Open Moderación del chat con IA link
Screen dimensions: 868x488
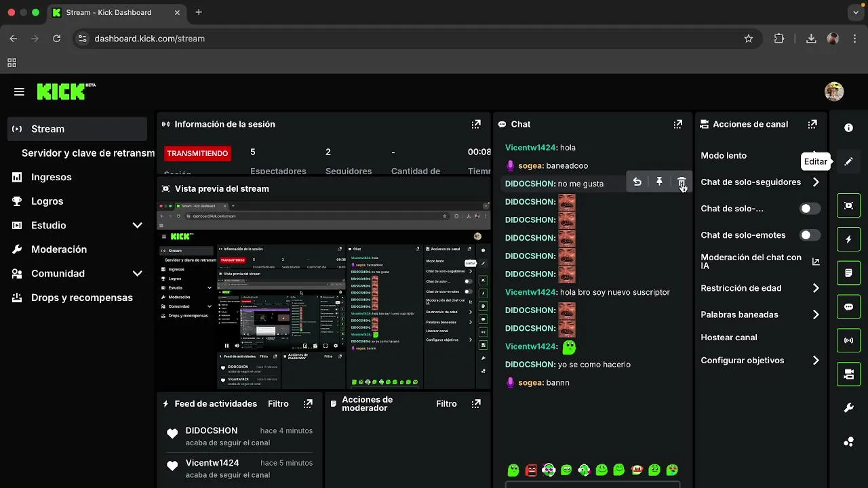click(760, 262)
